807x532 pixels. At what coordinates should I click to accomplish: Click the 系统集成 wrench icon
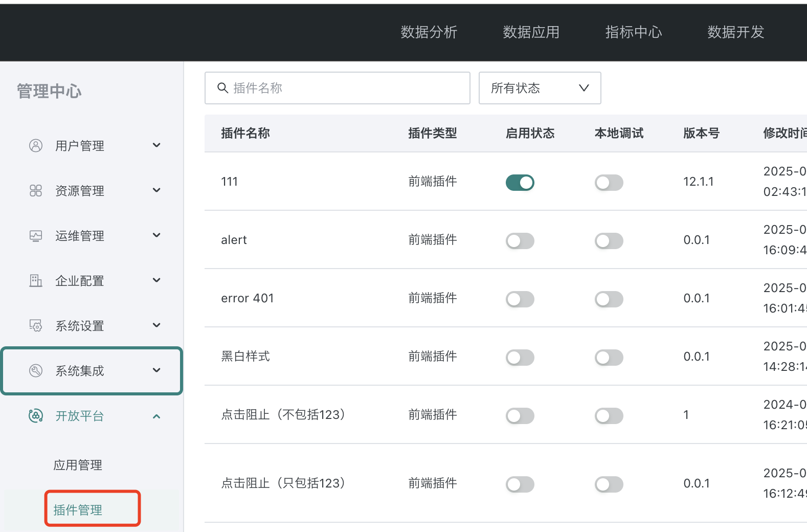pyautogui.click(x=36, y=371)
